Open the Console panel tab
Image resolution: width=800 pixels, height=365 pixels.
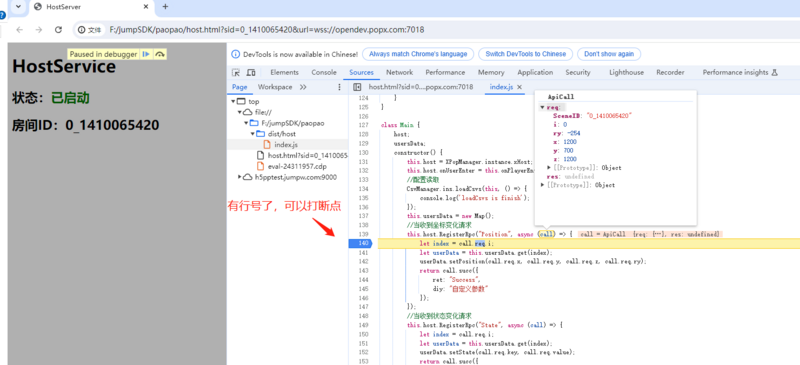coord(324,72)
